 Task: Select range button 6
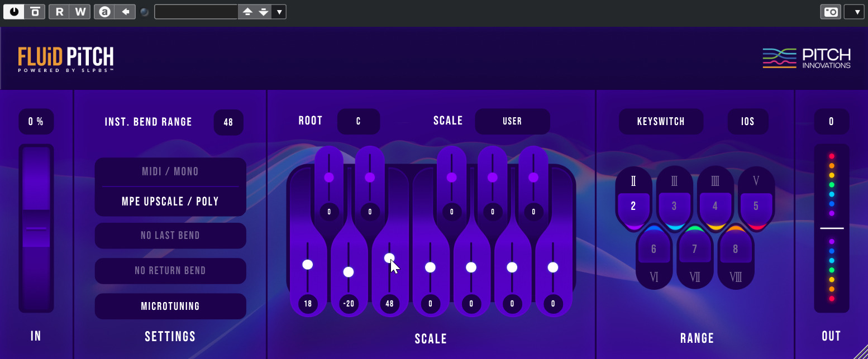pyautogui.click(x=654, y=249)
